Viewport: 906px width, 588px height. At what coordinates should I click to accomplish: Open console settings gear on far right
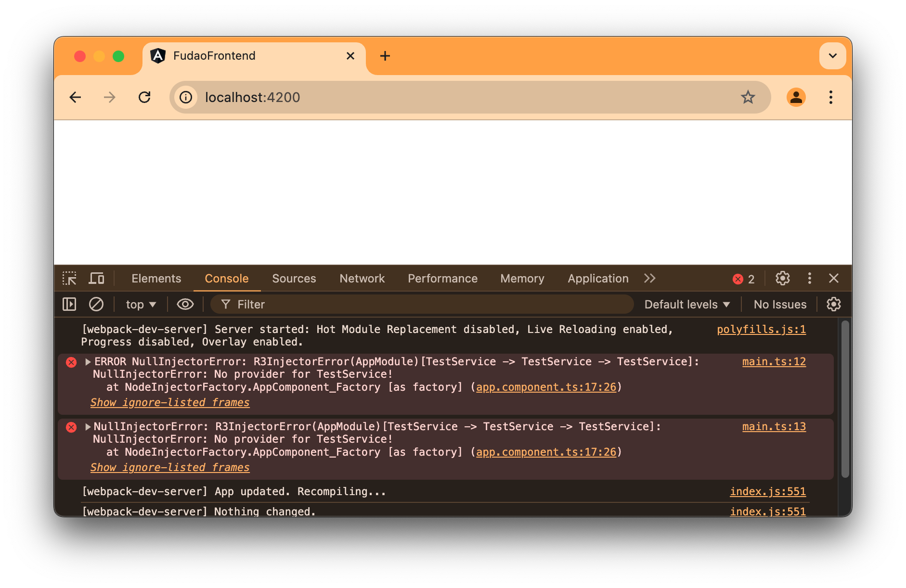pos(833,304)
